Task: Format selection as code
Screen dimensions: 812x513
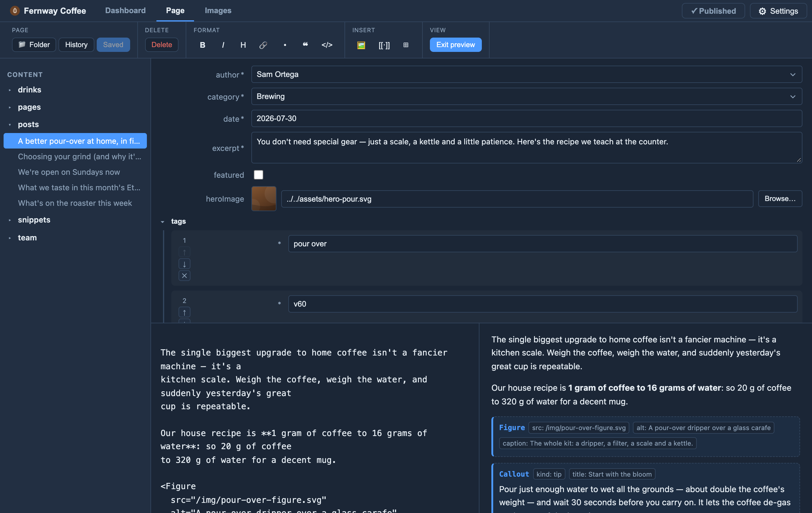Action: point(327,45)
